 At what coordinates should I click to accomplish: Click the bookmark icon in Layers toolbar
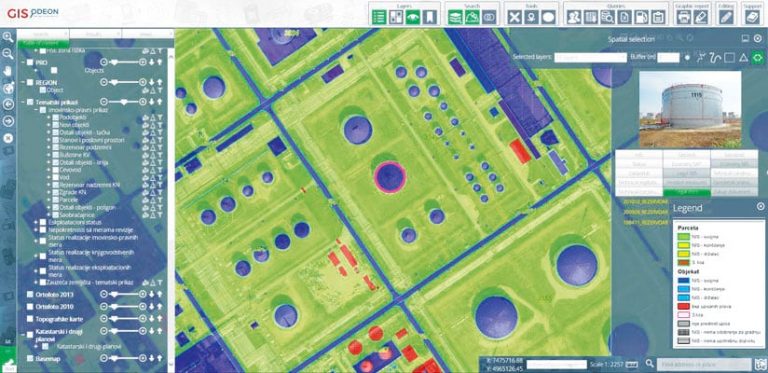430,17
